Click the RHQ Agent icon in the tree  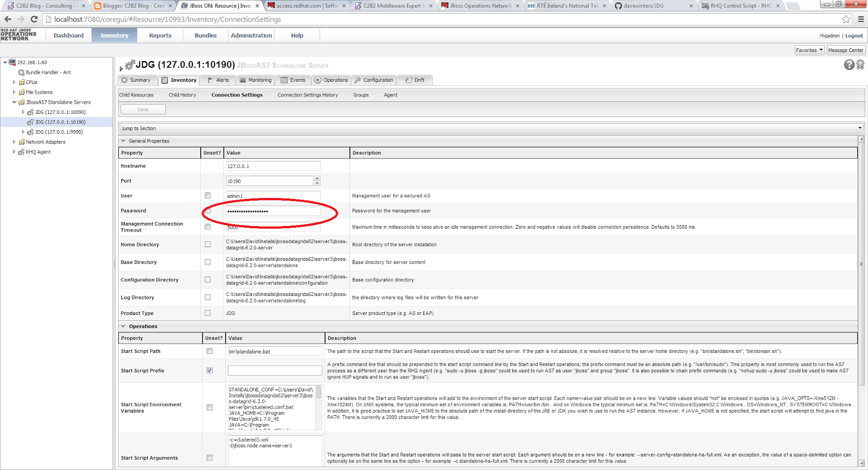click(x=21, y=152)
